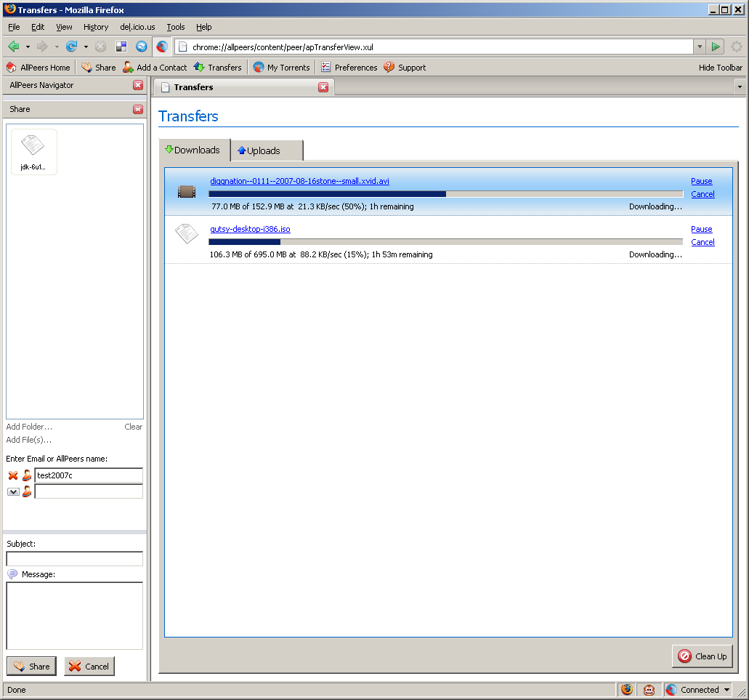Click Add a Contact in toolbar
The height and width of the screenshot is (700, 749).
[x=155, y=68]
